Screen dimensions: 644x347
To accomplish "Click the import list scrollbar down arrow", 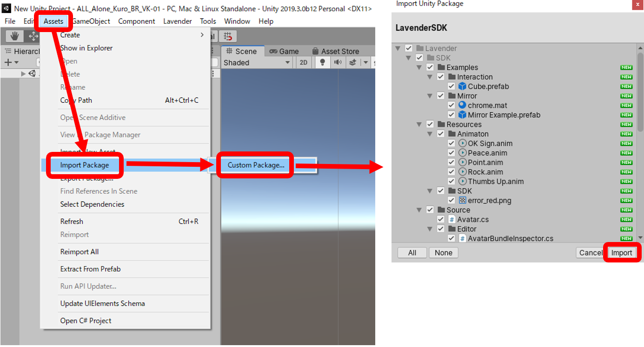I will tap(640, 238).
